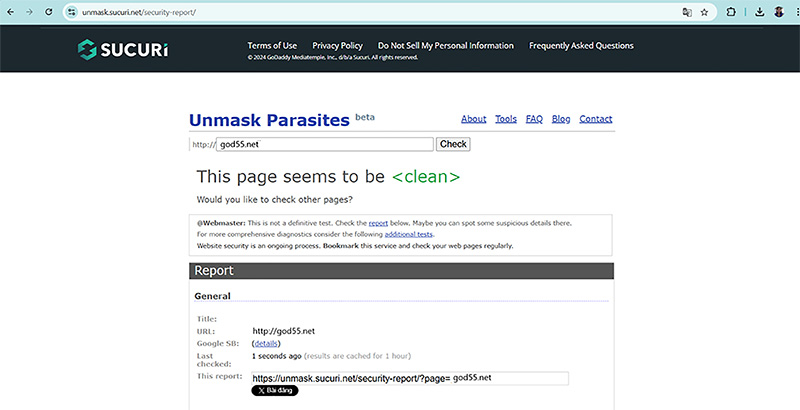800x410 pixels.
Task: Go to the Tools link
Action: click(506, 119)
